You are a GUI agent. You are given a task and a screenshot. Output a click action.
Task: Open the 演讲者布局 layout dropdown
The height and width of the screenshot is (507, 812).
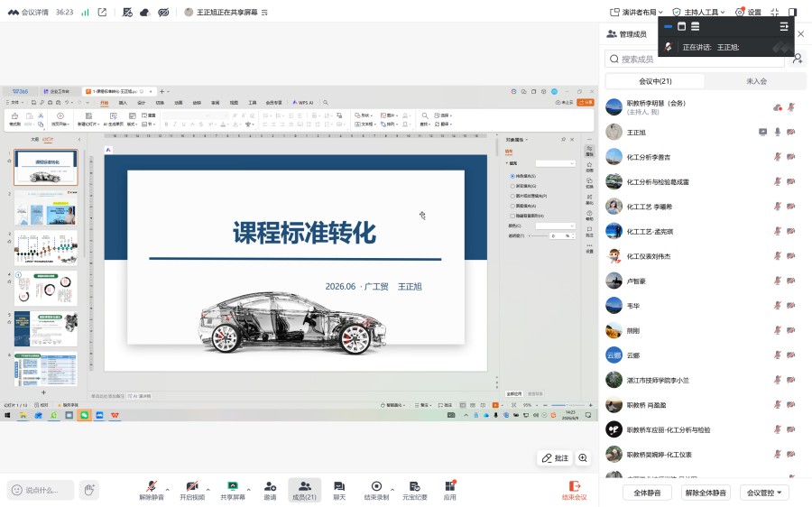click(x=636, y=12)
